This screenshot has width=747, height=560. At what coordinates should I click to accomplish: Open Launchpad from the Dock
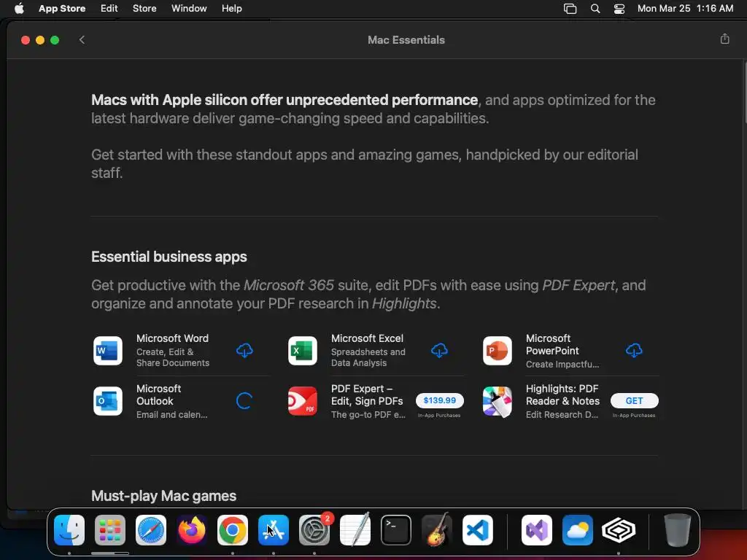110,530
